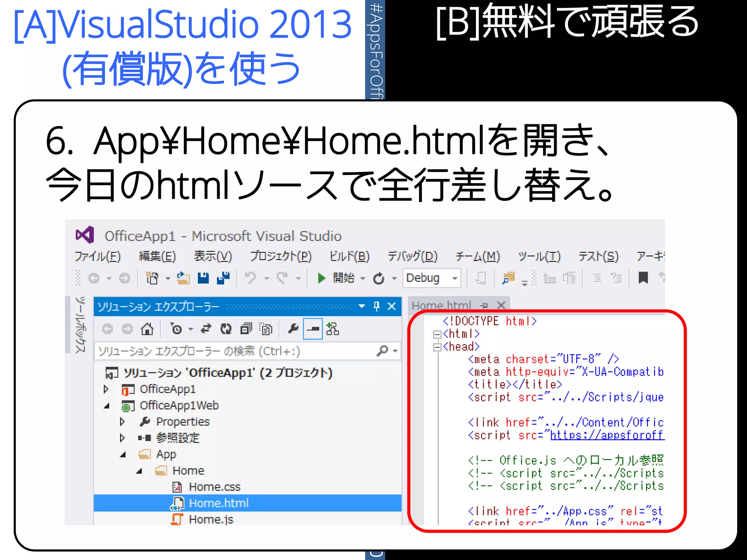
Task: Open the Debug configuration dropdown
Action: pos(432,278)
